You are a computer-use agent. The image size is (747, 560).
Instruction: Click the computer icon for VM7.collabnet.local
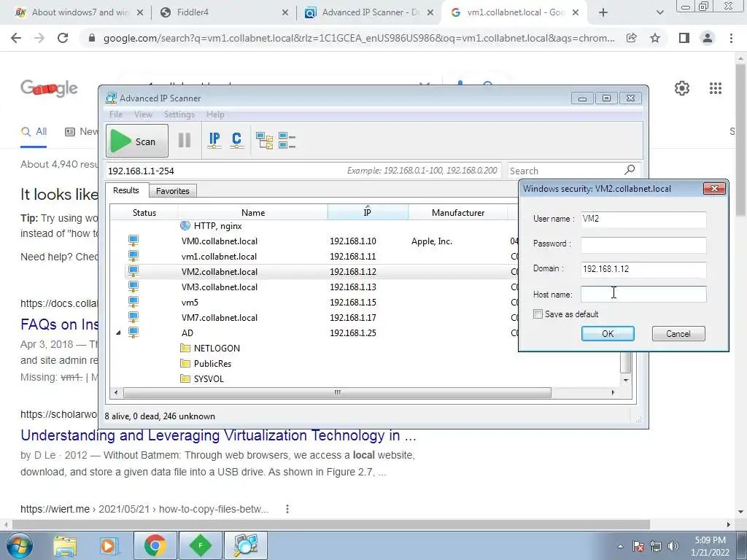pyautogui.click(x=133, y=317)
